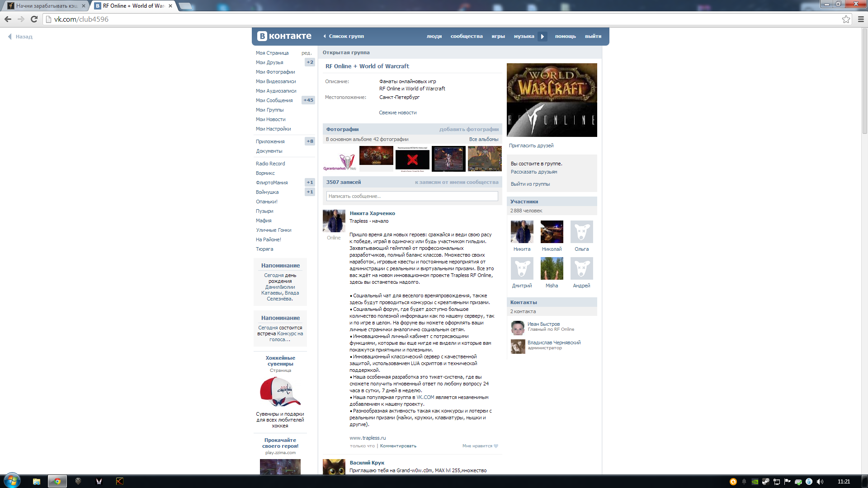The width and height of the screenshot is (868, 488).
Task: Open member Misha's avatar
Action: tap(552, 268)
